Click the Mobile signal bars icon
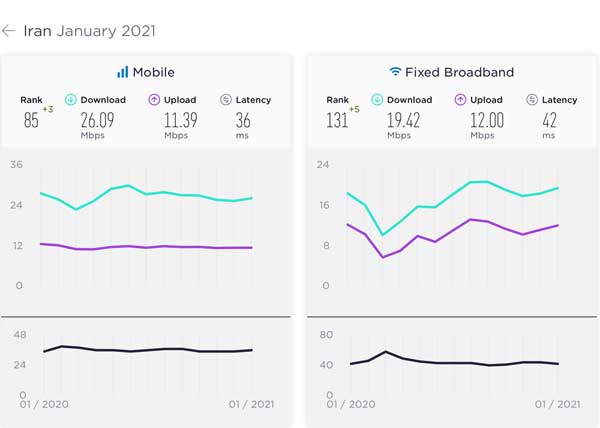This screenshot has width=600, height=428. click(122, 72)
